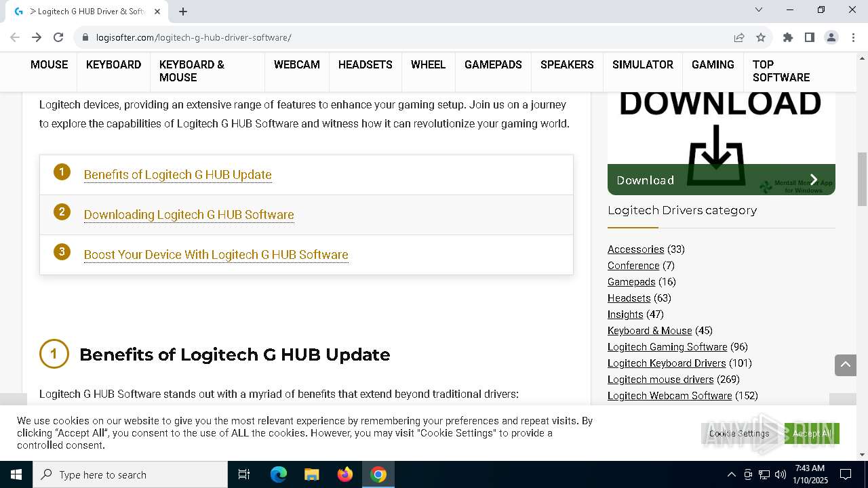Open Logitech Gaming Software category
This screenshot has height=488, width=868.
click(667, 347)
